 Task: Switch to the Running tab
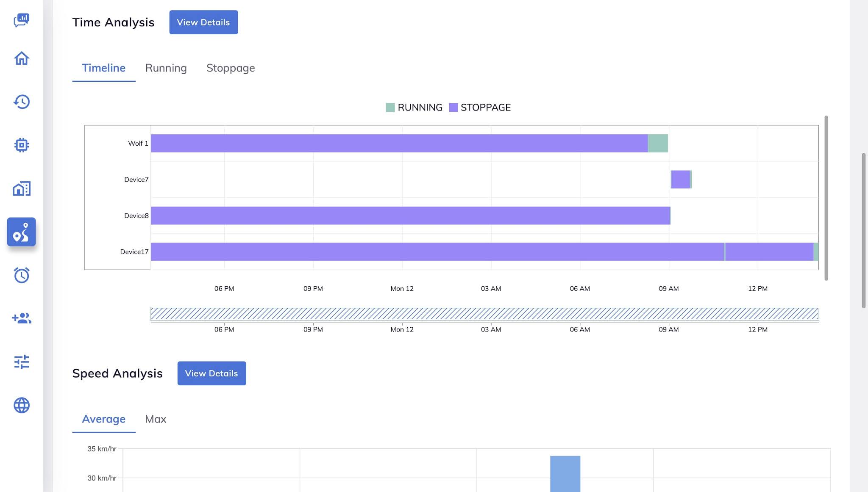166,68
